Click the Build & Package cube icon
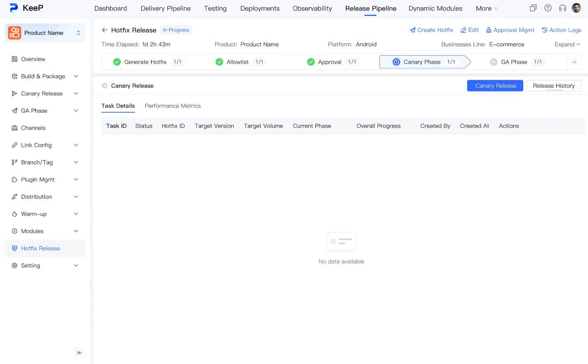 pyautogui.click(x=15, y=76)
